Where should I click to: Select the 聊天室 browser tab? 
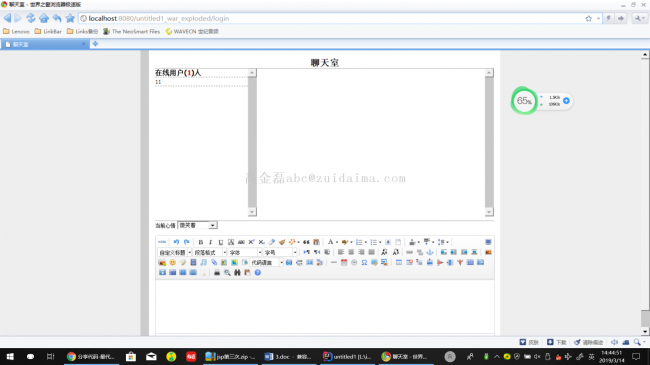45,44
